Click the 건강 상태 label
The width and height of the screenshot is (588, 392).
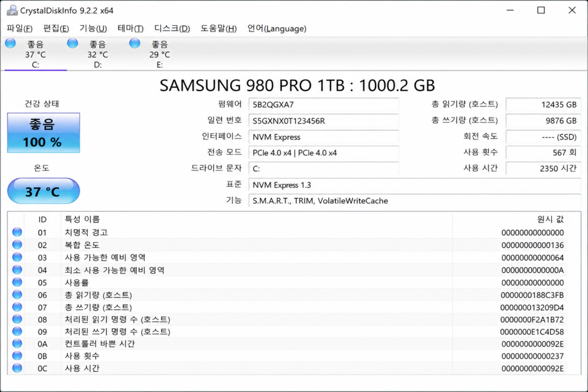(x=42, y=104)
